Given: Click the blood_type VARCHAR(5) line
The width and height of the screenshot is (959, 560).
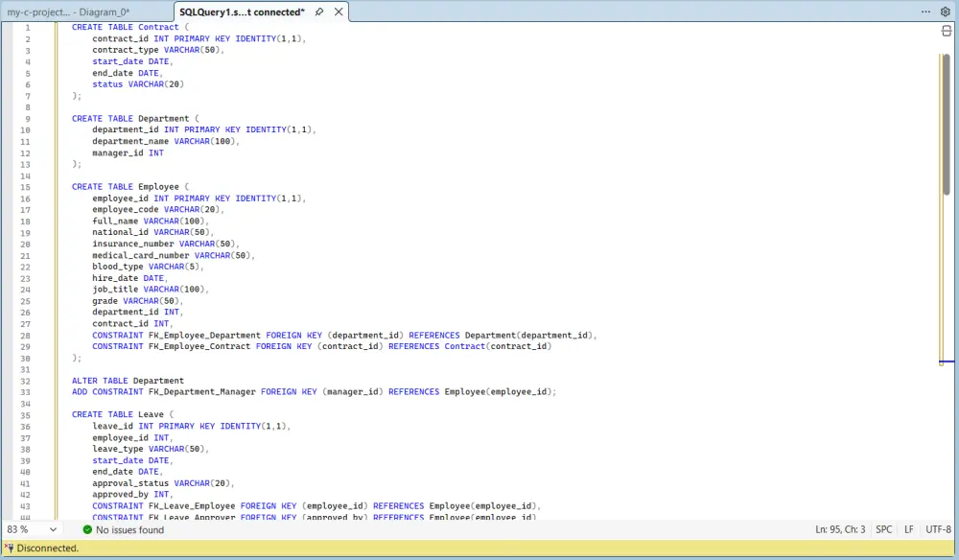Looking at the screenshot, I should (148, 267).
